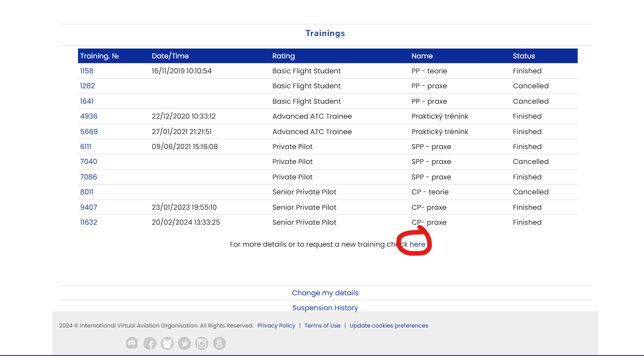The width and height of the screenshot is (644, 356).
Task: Click the group of people community icon
Action: point(167,343)
